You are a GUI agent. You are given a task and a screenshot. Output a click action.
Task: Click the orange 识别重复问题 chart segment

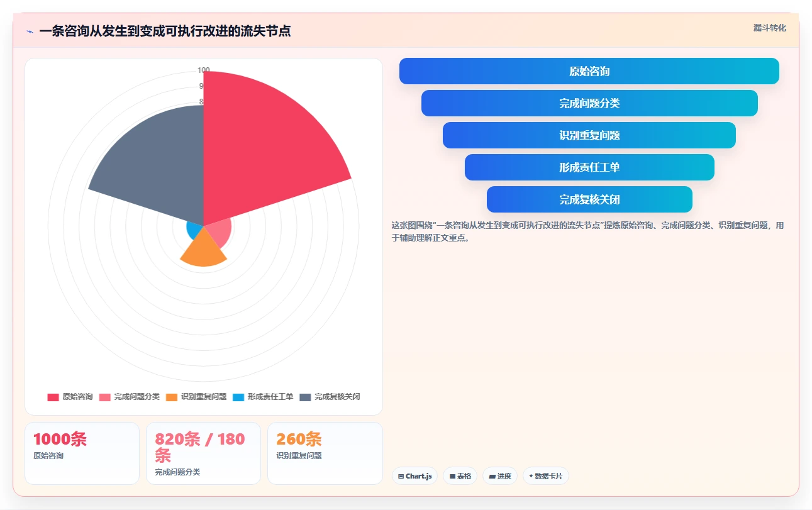[x=203, y=250]
